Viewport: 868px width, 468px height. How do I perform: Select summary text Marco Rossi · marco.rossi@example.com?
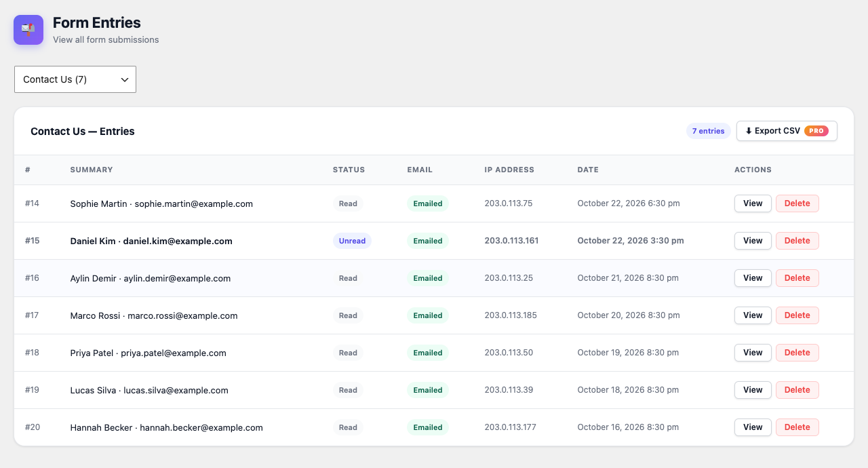(x=154, y=315)
